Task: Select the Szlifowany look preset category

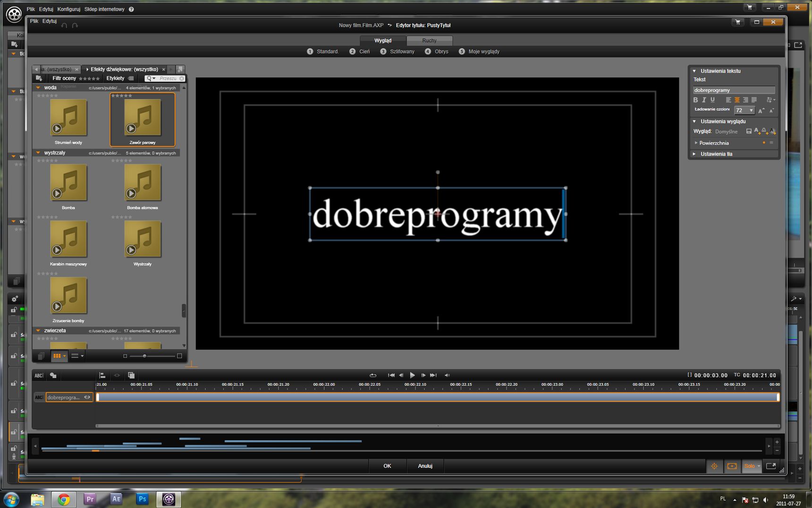Action: pos(397,52)
